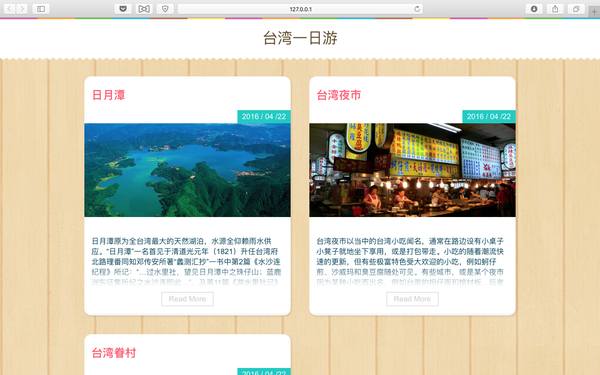Go forward with the browser forward arrow
The height and width of the screenshot is (375, 600).
pyautogui.click(x=22, y=8)
